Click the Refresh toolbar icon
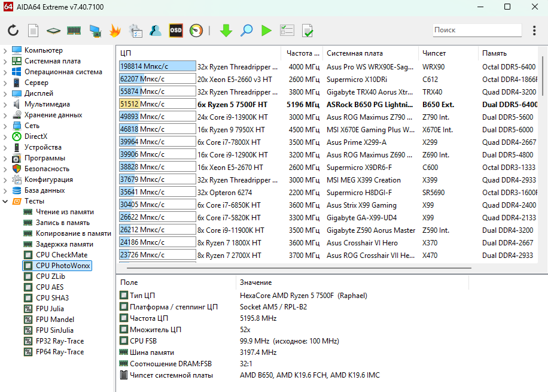The height and width of the screenshot is (392, 548). (x=13, y=31)
